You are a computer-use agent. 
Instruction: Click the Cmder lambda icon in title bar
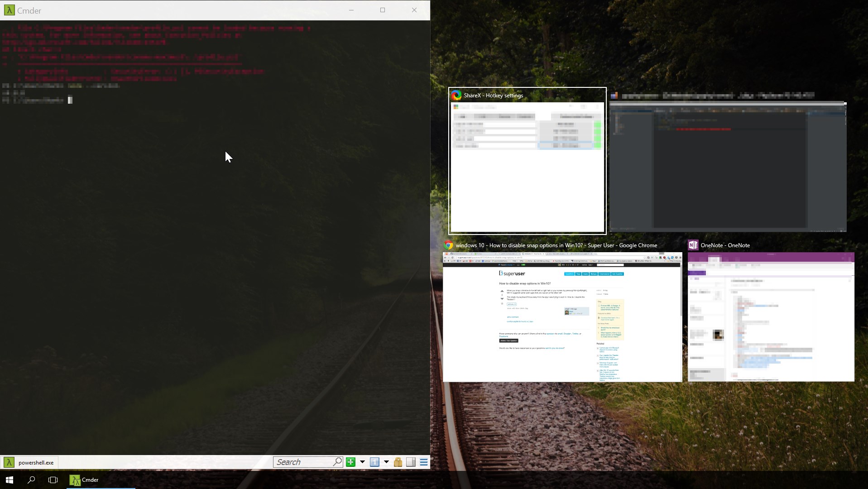click(9, 10)
